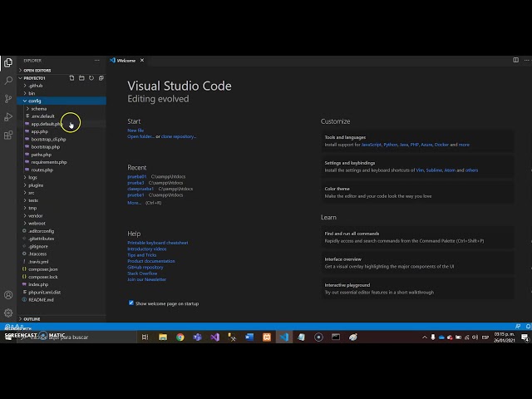This screenshot has height=399, width=532.
Task: Click the Interactive playground option
Action: 417,288
